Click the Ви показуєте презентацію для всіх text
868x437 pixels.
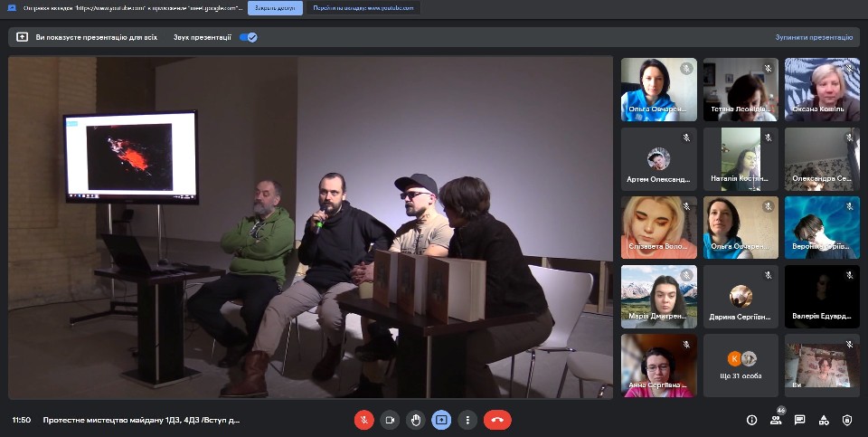pos(97,37)
